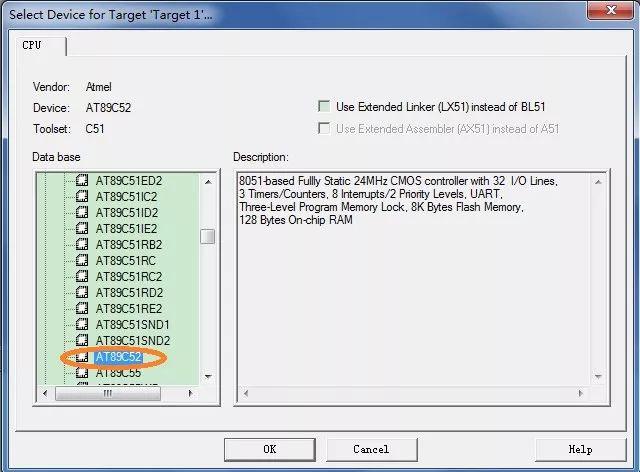Confirm selection with OK button

269,450
